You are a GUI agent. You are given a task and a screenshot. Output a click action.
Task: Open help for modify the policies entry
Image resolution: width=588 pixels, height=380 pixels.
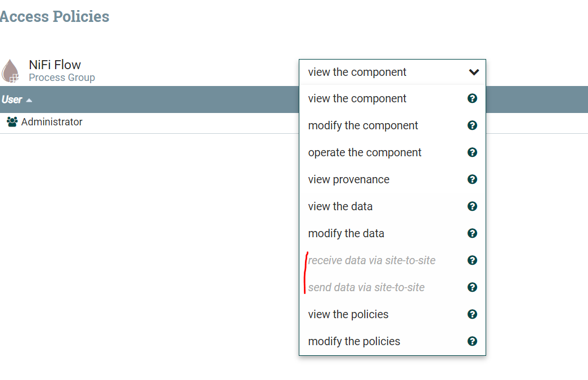pos(472,341)
